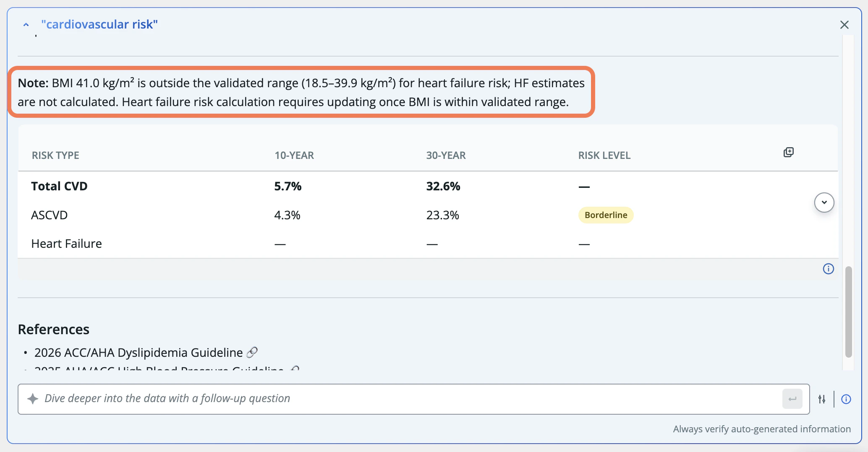Click the RISK LEVEL column header

(604, 155)
